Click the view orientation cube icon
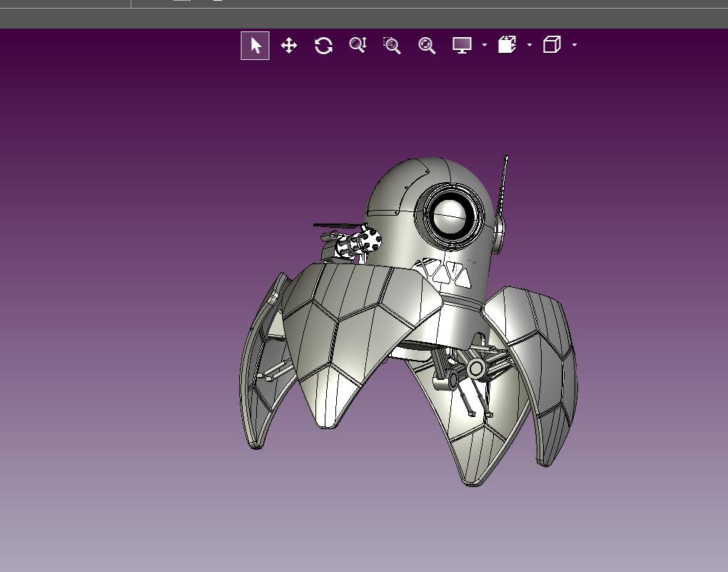 point(552,44)
